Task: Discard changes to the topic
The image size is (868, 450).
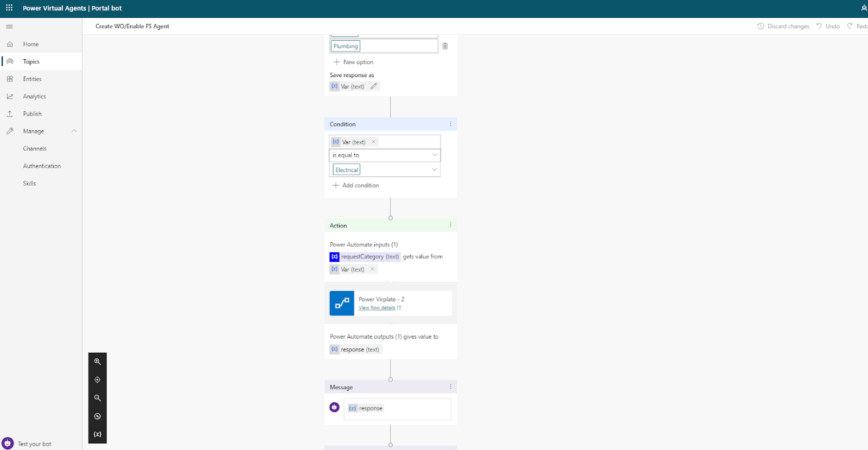Action: click(x=783, y=26)
